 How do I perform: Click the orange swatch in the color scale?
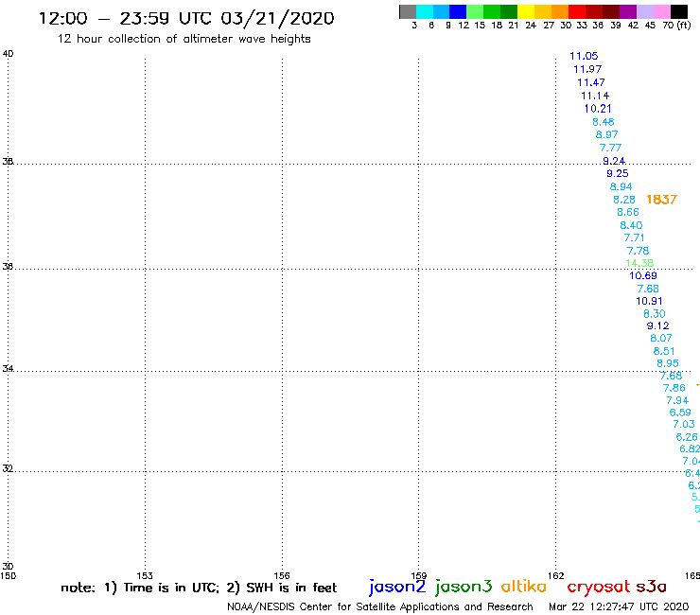coord(560,11)
